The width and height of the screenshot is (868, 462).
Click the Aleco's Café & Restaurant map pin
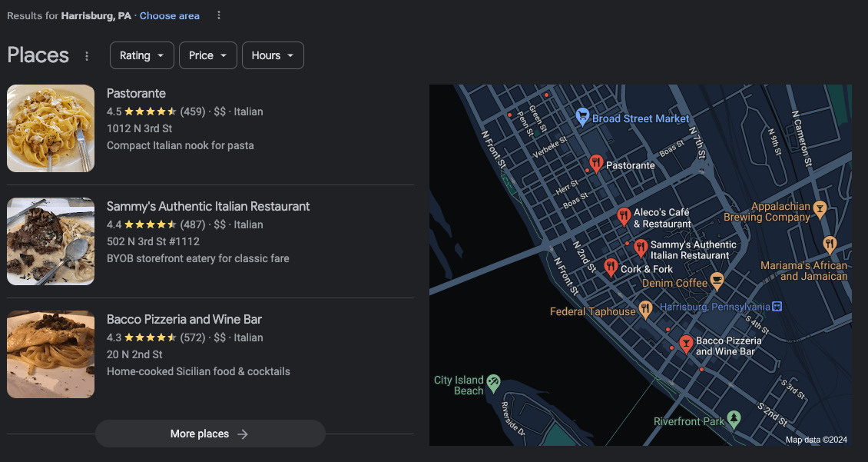pos(624,217)
